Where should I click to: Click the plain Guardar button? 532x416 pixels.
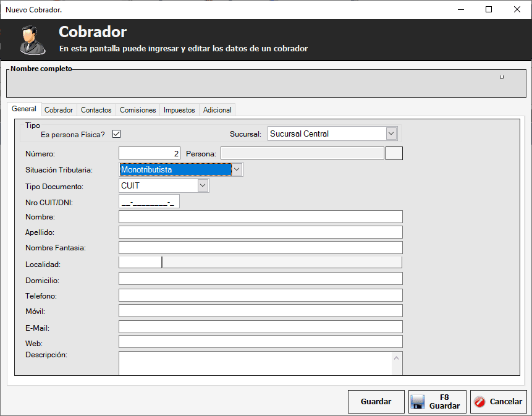click(x=376, y=402)
